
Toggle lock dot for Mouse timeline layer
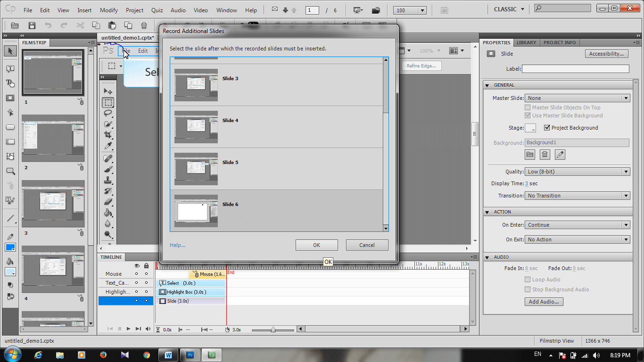coord(146,274)
